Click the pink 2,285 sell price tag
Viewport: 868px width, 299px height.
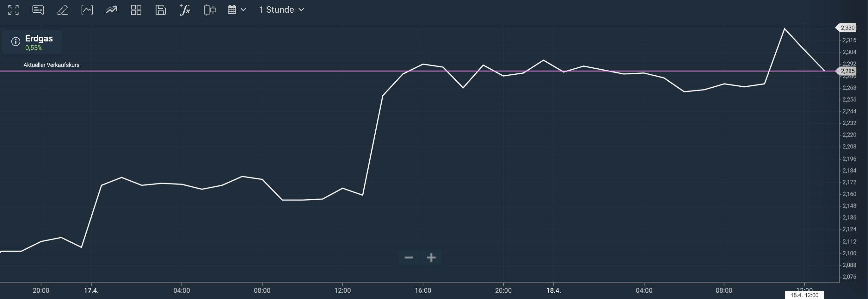[847, 71]
